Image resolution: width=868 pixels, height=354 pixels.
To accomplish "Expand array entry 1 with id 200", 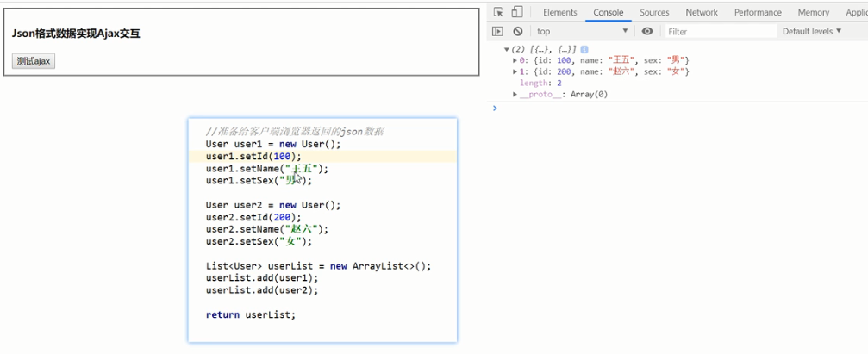I will coord(515,71).
